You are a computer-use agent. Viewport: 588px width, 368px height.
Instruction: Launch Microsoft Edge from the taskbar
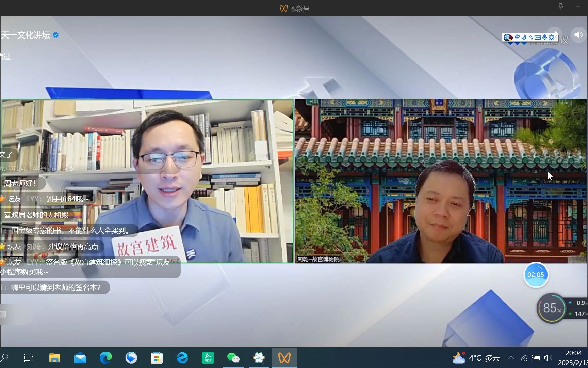point(105,357)
